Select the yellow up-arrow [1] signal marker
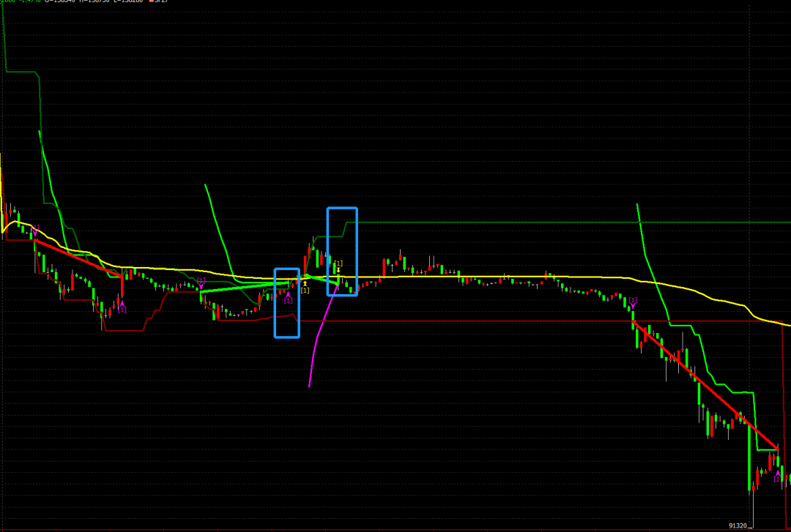This screenshot has height=532, width=791. click(305, 288)
